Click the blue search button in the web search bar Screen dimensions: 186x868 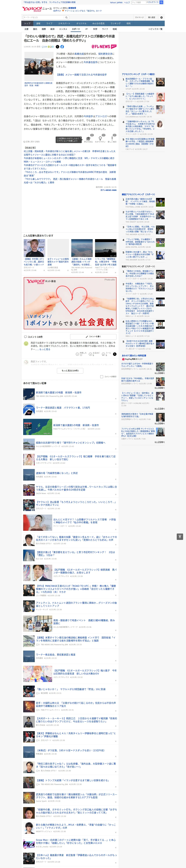coord(161,2)
